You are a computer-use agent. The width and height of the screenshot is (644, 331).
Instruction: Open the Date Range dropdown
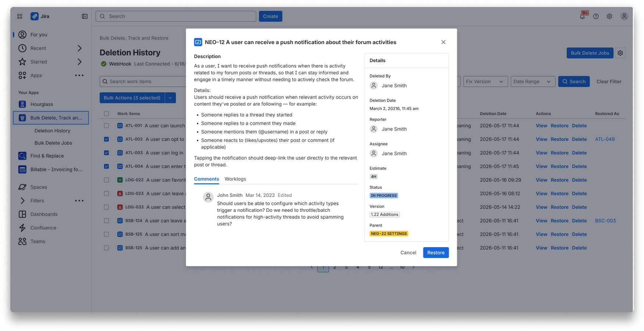(533, 82)
